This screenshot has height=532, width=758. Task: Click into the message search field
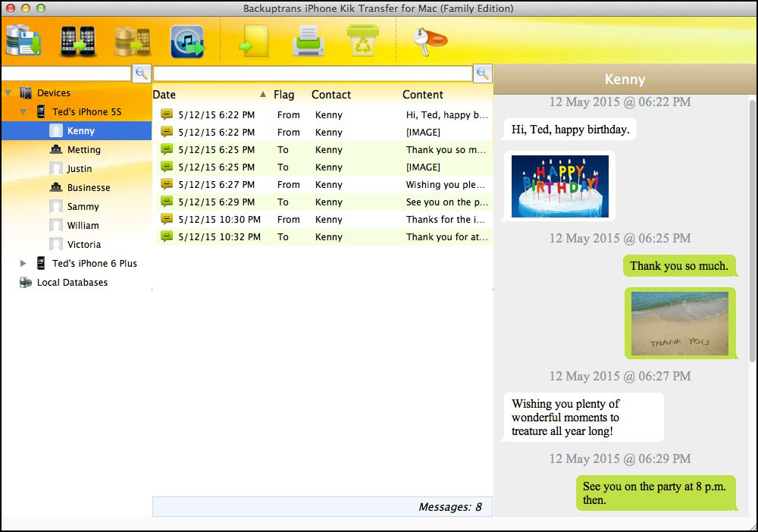(313, 74)
